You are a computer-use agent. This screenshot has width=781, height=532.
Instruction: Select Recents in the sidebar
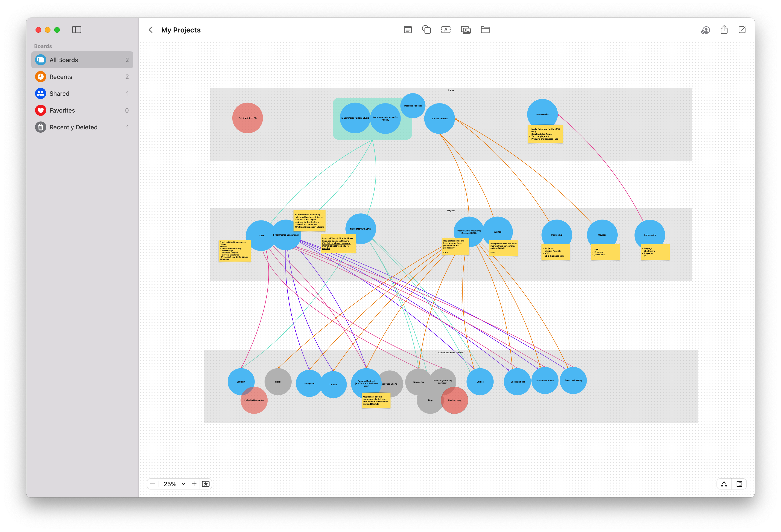point(61,77)
